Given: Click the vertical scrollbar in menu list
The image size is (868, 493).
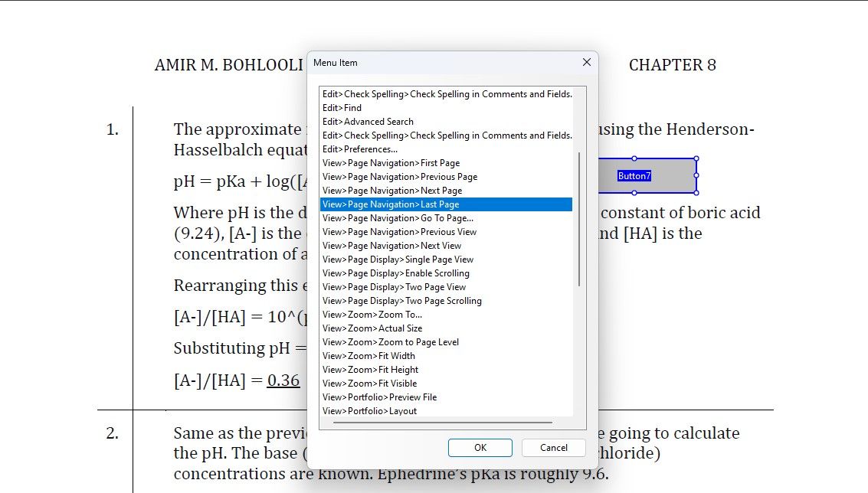Looking at the screenshot, I should tap(579, 219).
